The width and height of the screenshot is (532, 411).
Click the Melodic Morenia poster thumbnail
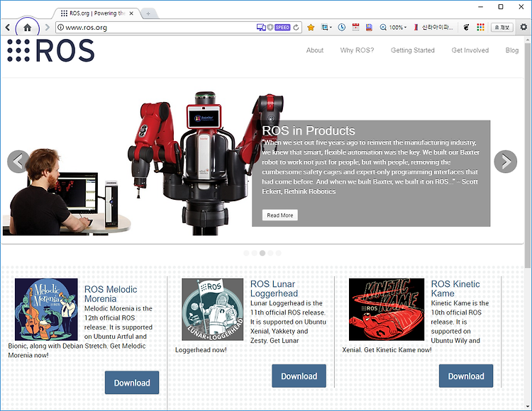(x=46, y=310)
